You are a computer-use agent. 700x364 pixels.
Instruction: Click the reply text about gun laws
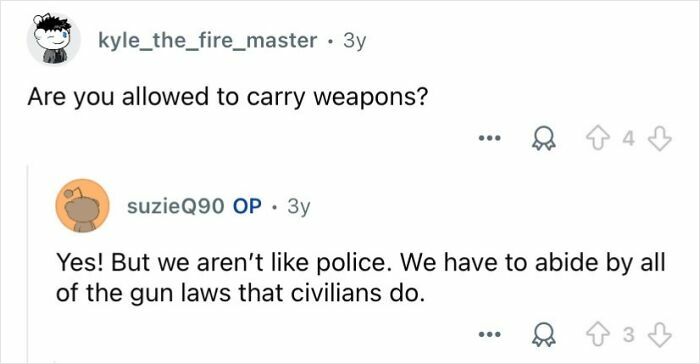(360, 277)
